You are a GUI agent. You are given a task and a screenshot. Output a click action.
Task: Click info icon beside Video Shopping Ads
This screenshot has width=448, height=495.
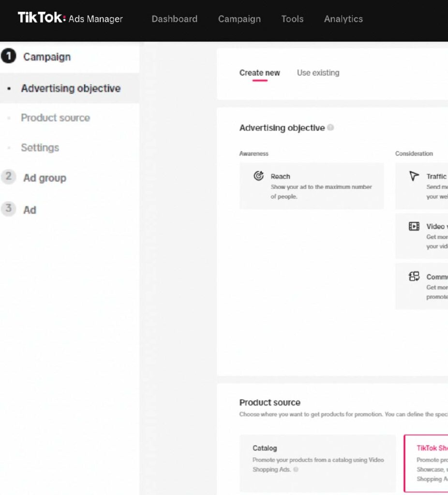(296, 469)
